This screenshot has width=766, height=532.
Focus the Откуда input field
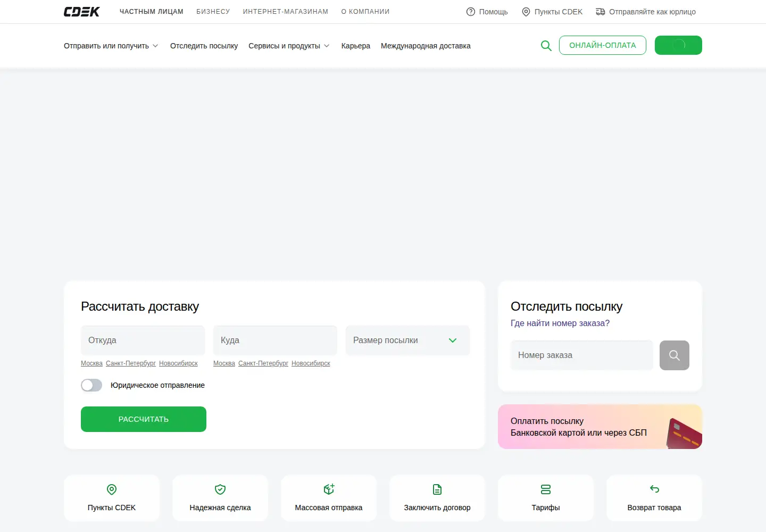click(x=143, y=340)
